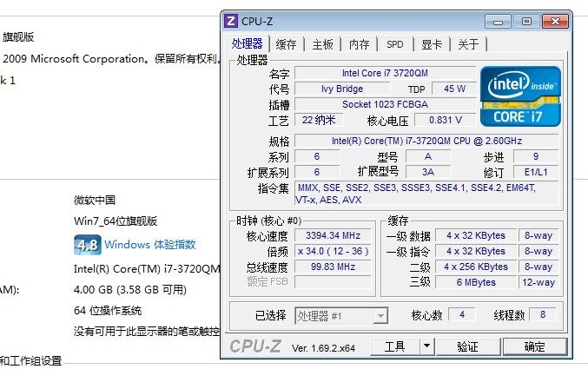
Task: Click 64 位操作系统 in the System window
Action: pyautogui.click(x=108, y=311)
